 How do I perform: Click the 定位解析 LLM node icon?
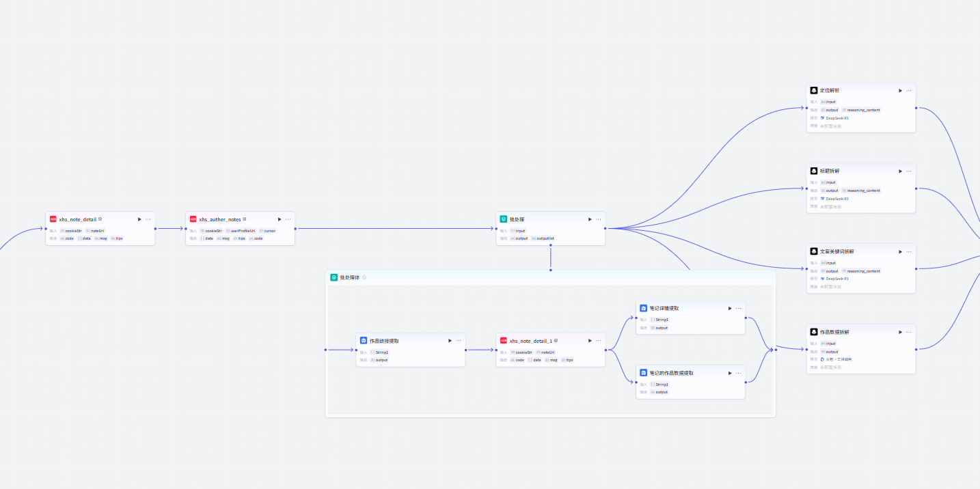[814, 90]
